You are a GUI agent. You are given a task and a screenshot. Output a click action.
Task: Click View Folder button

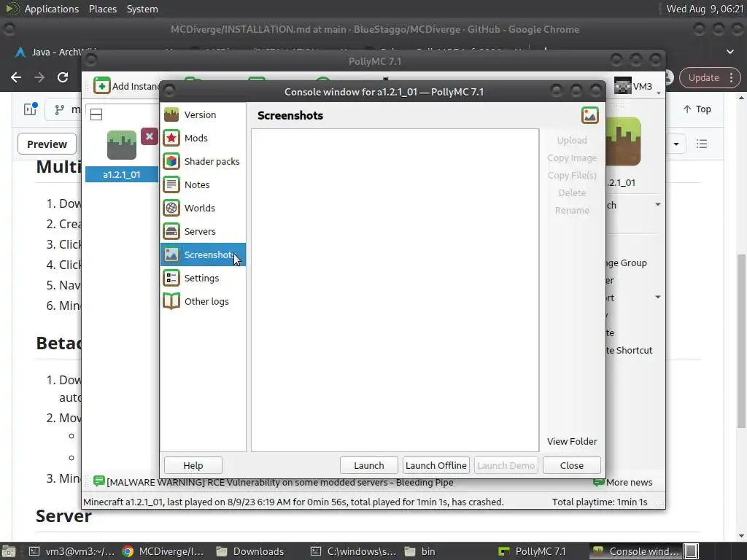pyautogui.click(x=572, y=441)
